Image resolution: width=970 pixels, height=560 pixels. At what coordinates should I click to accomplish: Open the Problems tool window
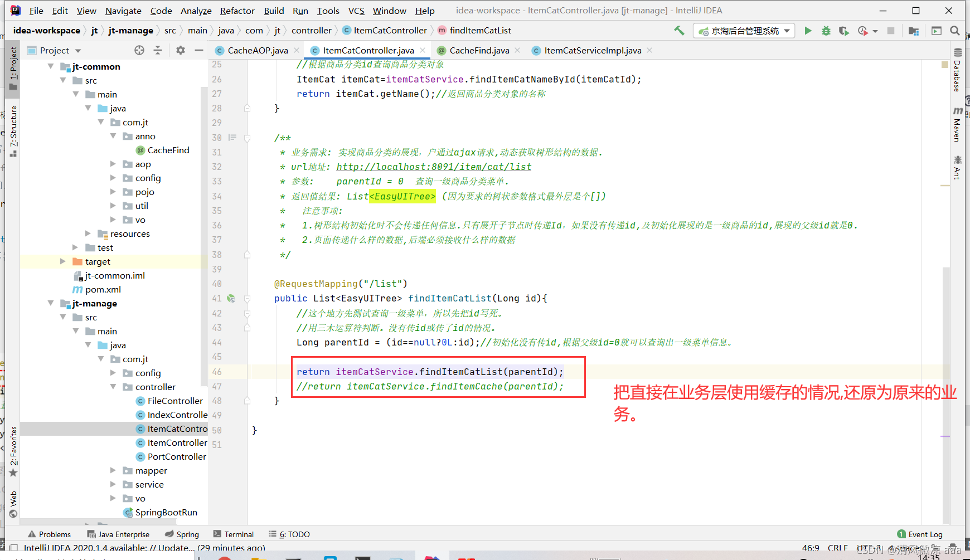click(x=49, y=534)
